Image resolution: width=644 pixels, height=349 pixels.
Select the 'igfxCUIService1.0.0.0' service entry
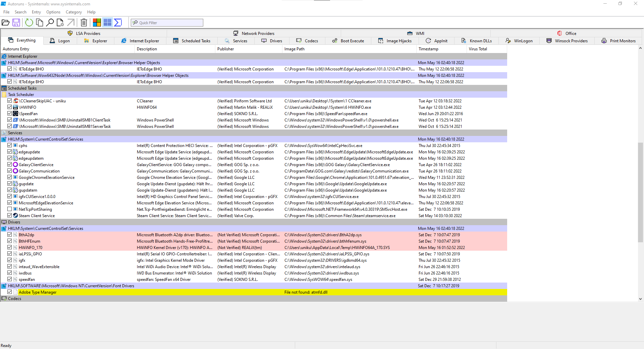(37, 197)
